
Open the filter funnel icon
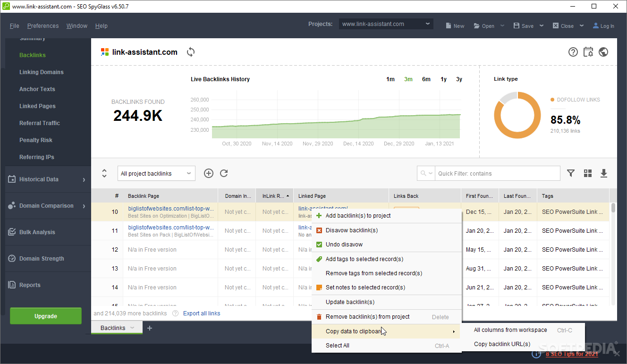(x=571, y=173)
